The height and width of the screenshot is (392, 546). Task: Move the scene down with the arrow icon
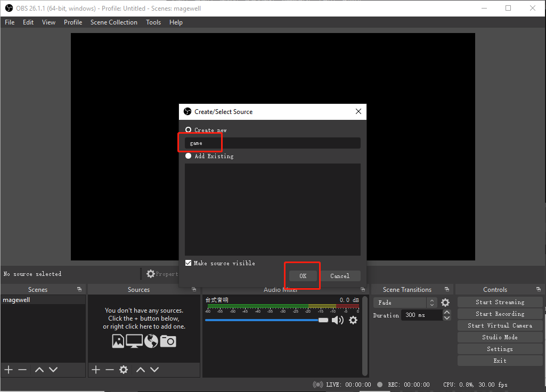53,370
